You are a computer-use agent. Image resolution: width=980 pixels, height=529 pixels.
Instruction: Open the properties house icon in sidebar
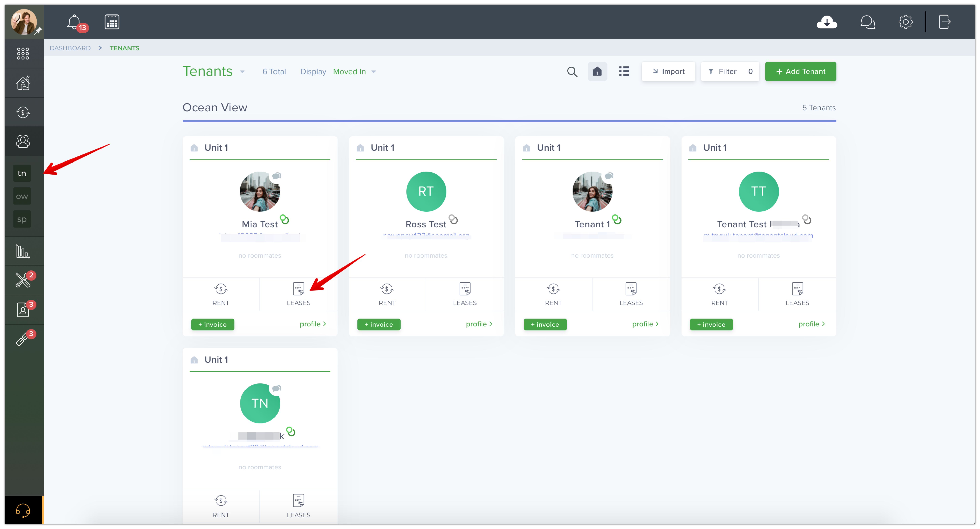click(x=23, y=83)
